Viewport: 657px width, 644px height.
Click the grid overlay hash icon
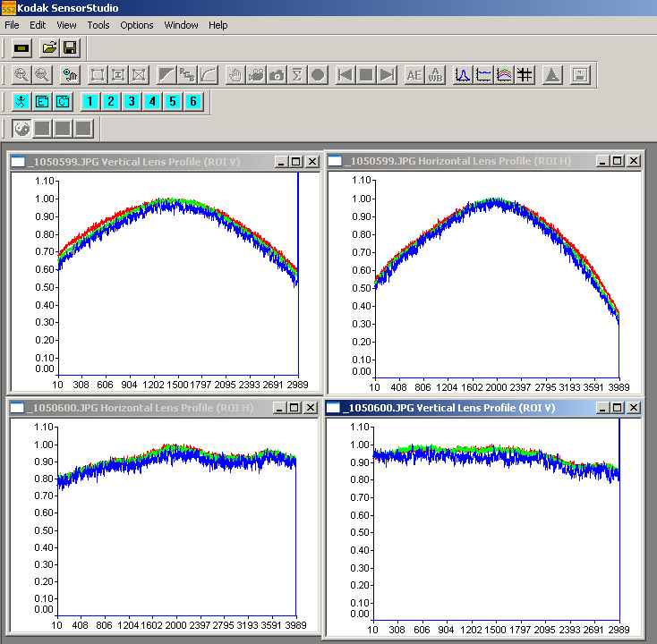click(525, 75)
